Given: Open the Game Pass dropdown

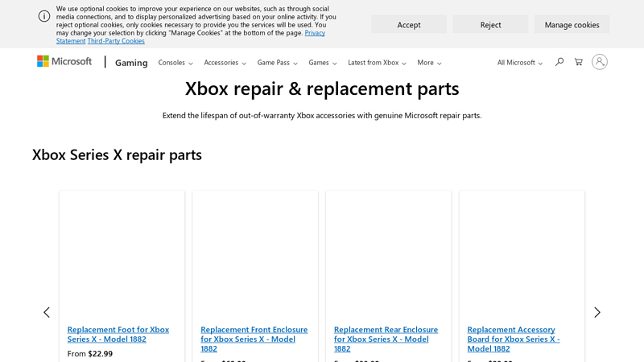Looking at the screenshot, I should (x=277, y=63).
